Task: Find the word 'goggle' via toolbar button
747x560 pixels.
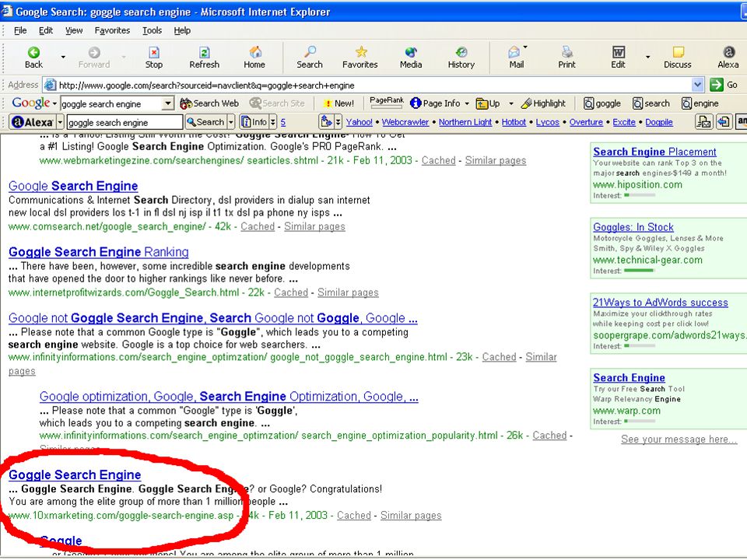Action: click(x=602, y=103)
